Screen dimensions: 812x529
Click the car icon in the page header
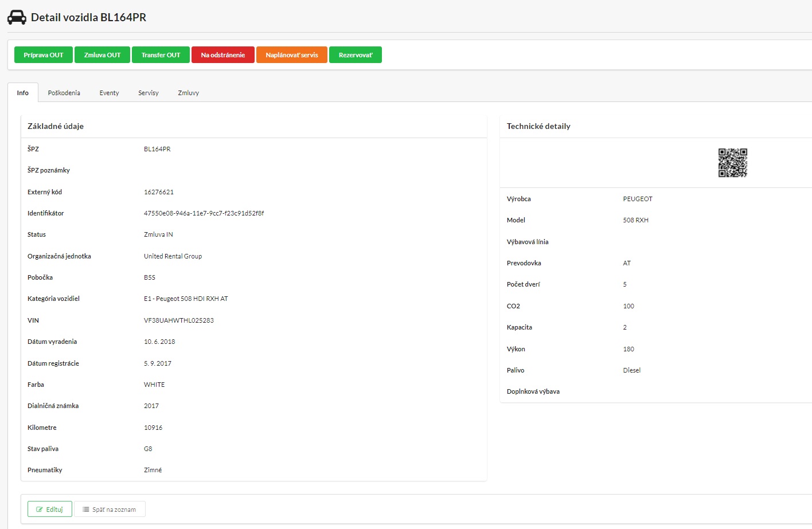click(17, 18)
